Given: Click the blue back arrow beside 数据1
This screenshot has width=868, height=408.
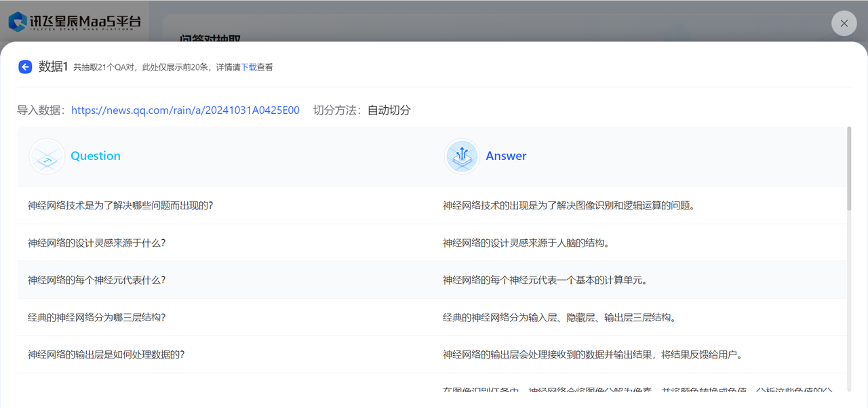Looking at the screenshot, I should (25, 66).
